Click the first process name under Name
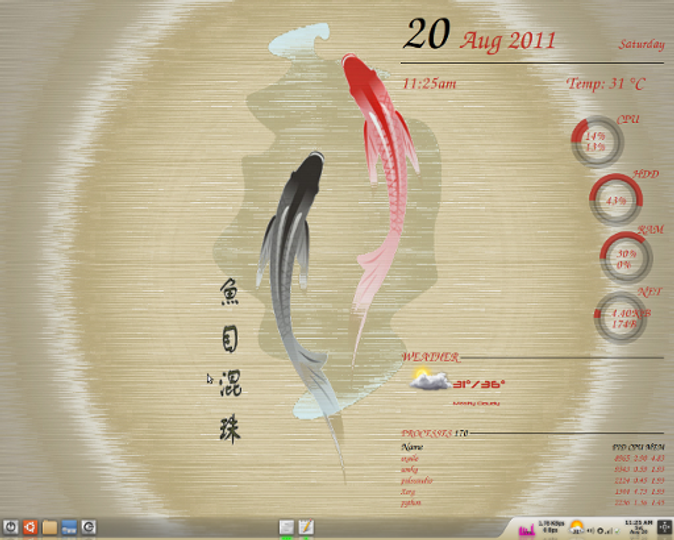This screenshot has height=540, width=674. pyautogui.click(x=410, y=459)
